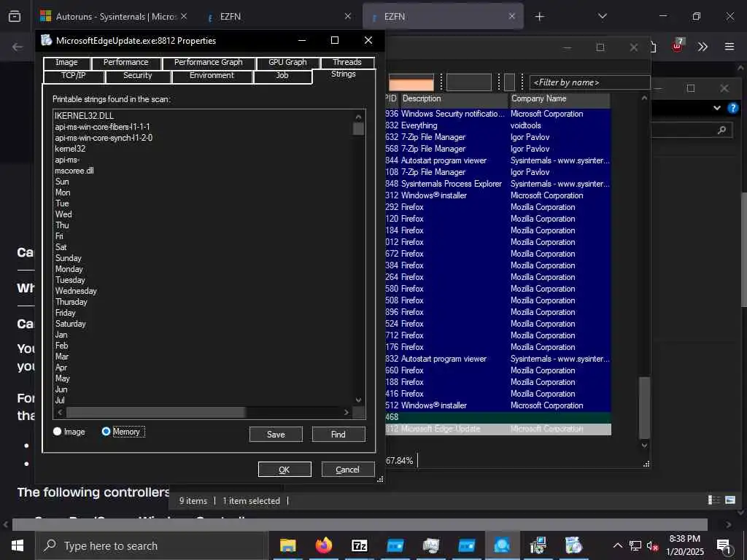Open the Action Center notifications icon

pyautogui.click(x=723, y=545)
